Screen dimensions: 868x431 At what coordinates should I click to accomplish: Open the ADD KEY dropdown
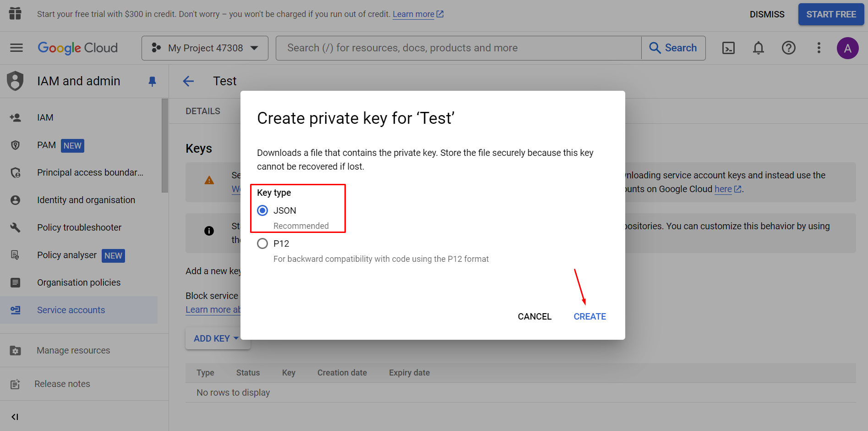217,338
